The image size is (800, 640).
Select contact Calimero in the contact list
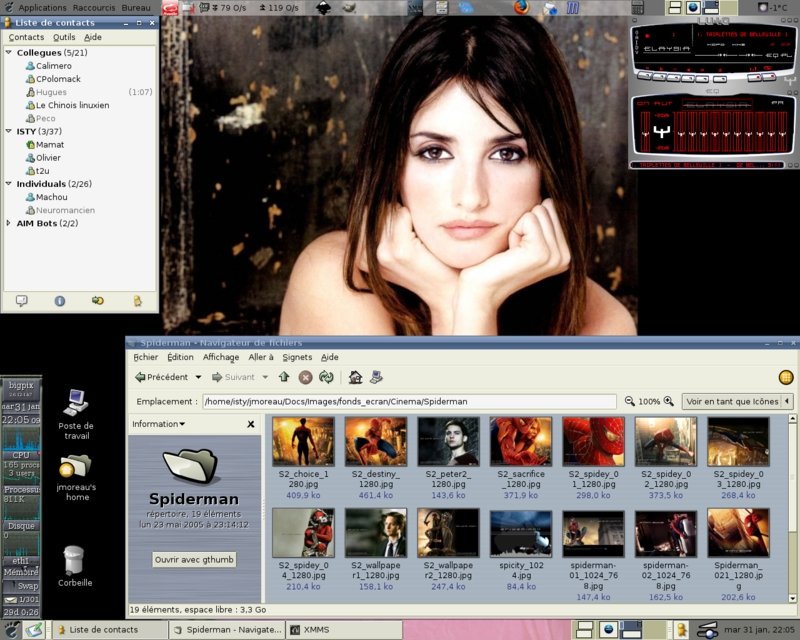coord(54,66)
